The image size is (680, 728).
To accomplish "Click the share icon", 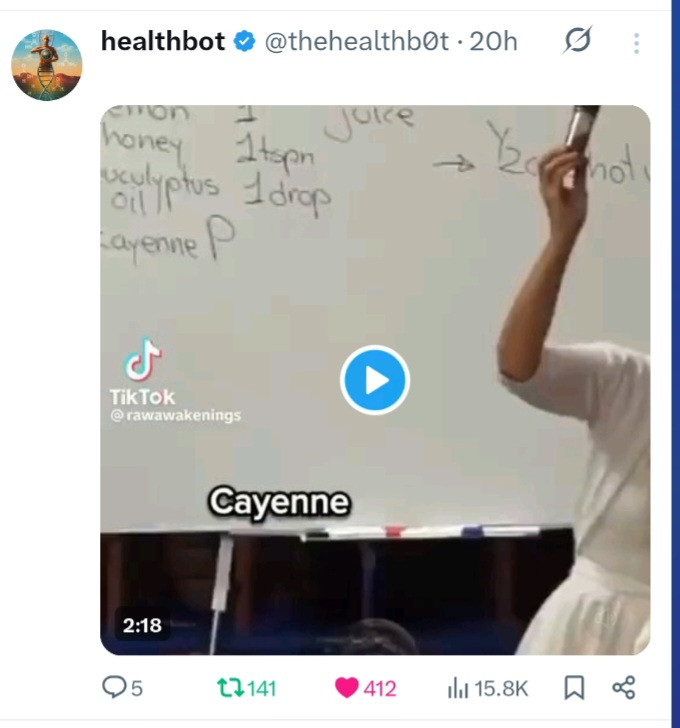I will 623,688.
